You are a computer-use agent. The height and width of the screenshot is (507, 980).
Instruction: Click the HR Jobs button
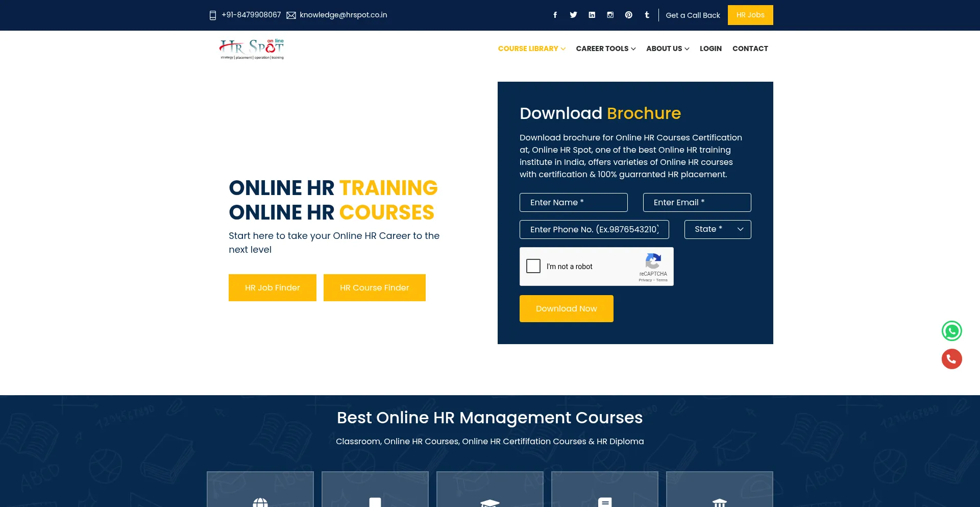point(750,15)
